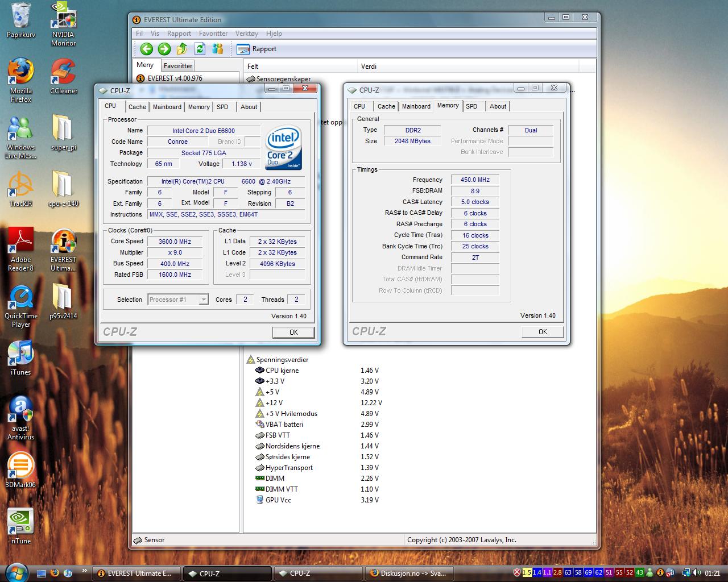Select the CCleaner desktop shortcut
Screen dimensions: 728x582
63,77
